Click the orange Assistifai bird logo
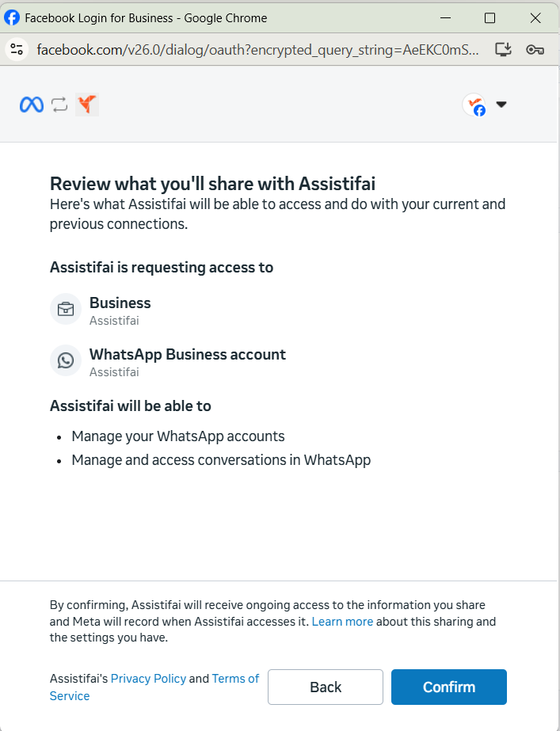The height and width of the screenshot is (731, 560). pyautogui.click(x=86, y=104)
